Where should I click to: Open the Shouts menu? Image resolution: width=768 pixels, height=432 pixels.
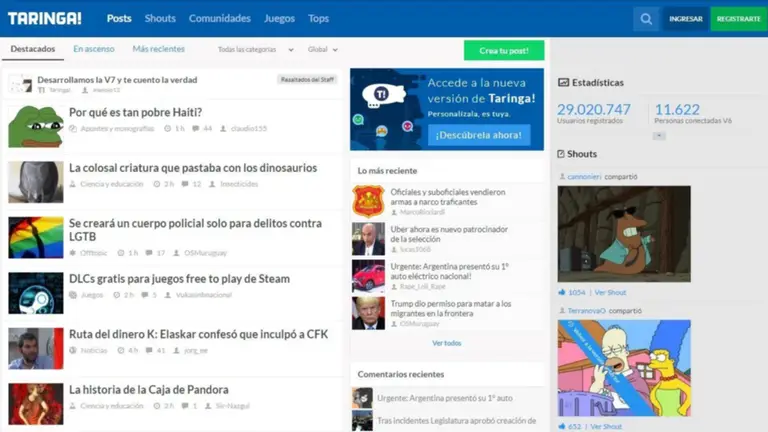(160, 19)
